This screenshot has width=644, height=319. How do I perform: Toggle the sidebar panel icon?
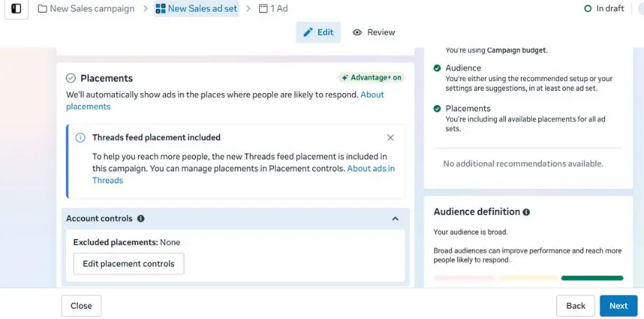[x=15, y=9]
